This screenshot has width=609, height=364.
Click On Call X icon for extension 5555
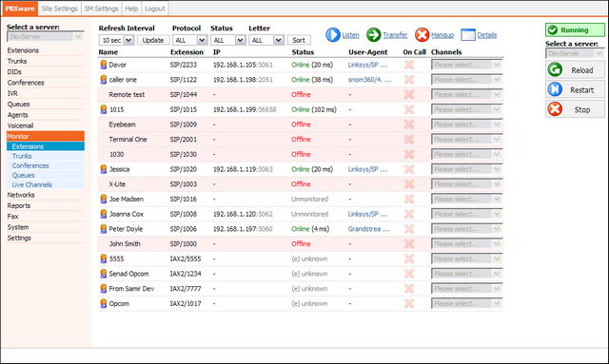[409, 259]
